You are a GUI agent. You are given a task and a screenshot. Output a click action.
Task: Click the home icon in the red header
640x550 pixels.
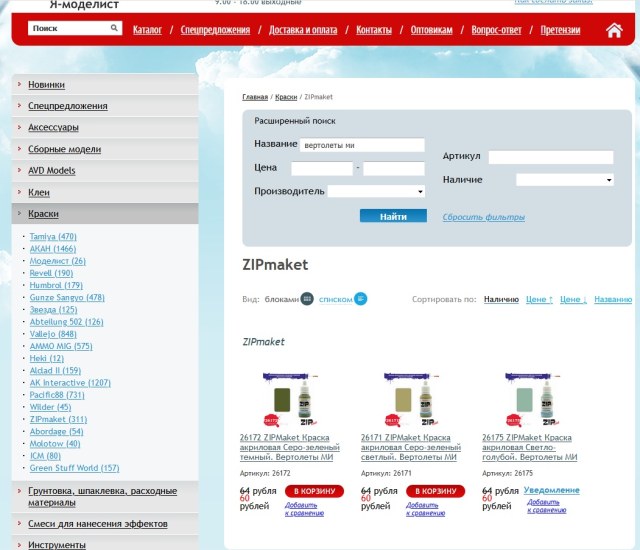coord(614,30)
